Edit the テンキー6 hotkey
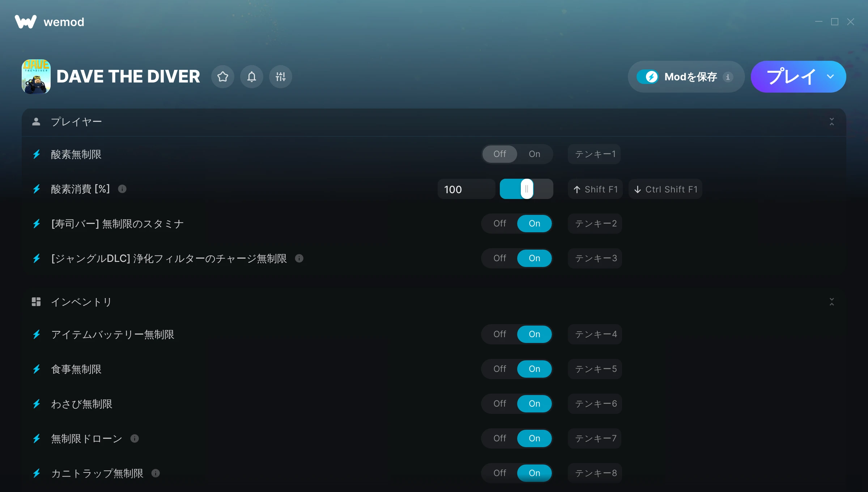Image resolution: width=868 pixels, height=492 pixels. tap(595, 404)
